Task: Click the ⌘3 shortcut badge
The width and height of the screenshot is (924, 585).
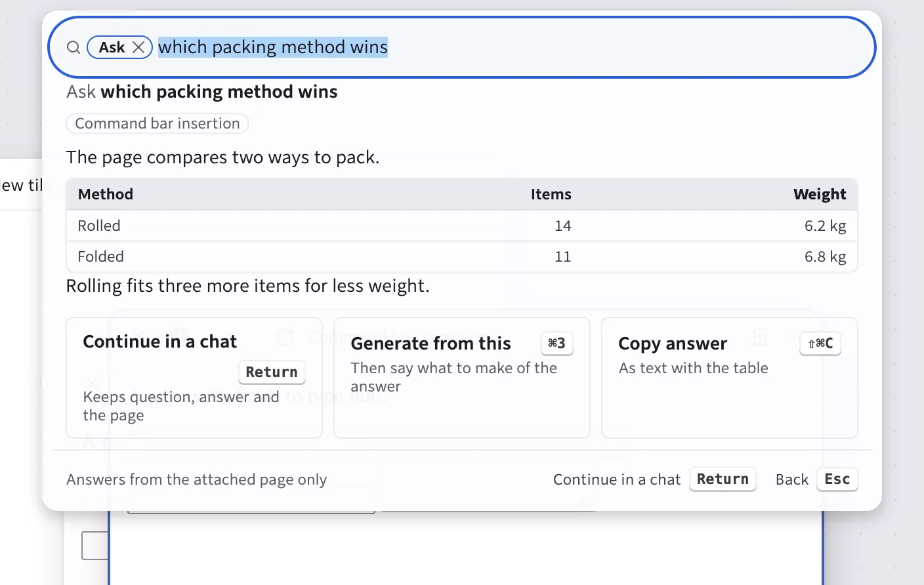Action: click(x=556, y=343)
